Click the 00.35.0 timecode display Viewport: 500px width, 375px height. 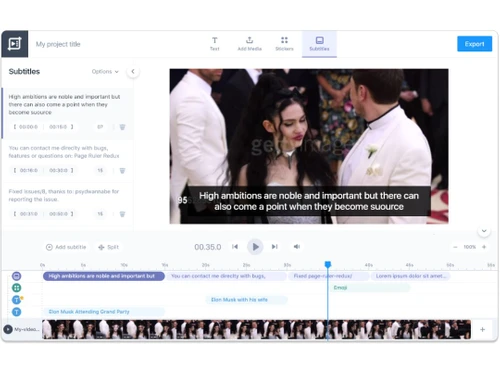coord(208,247)
